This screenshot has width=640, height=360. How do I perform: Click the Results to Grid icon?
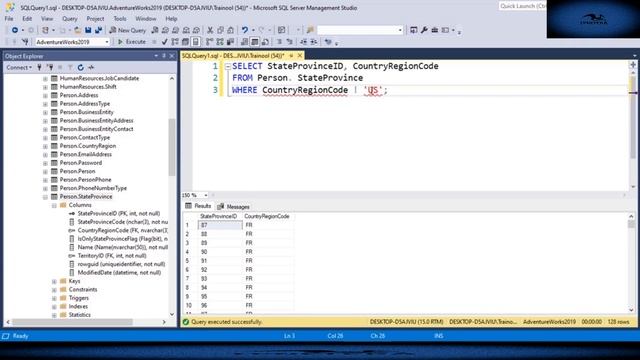coord(255,42)
